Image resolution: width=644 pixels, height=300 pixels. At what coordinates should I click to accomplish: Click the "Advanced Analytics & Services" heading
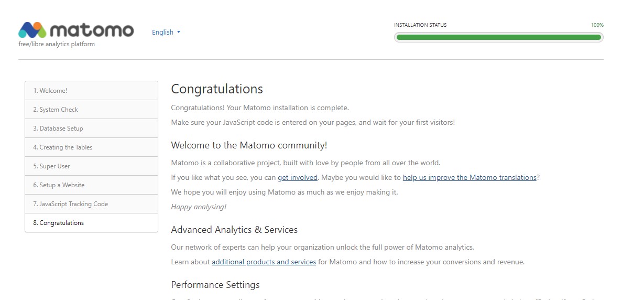[x=234, y=230]
